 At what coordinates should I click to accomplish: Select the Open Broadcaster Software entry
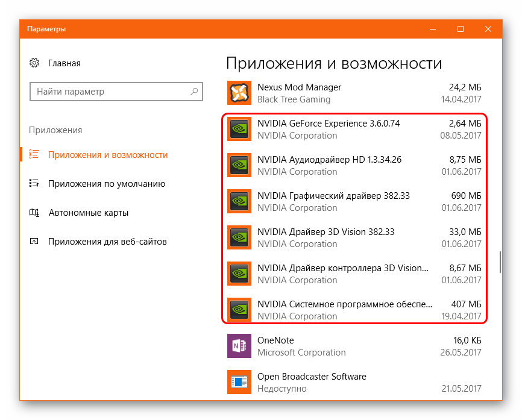coord(354,383)
